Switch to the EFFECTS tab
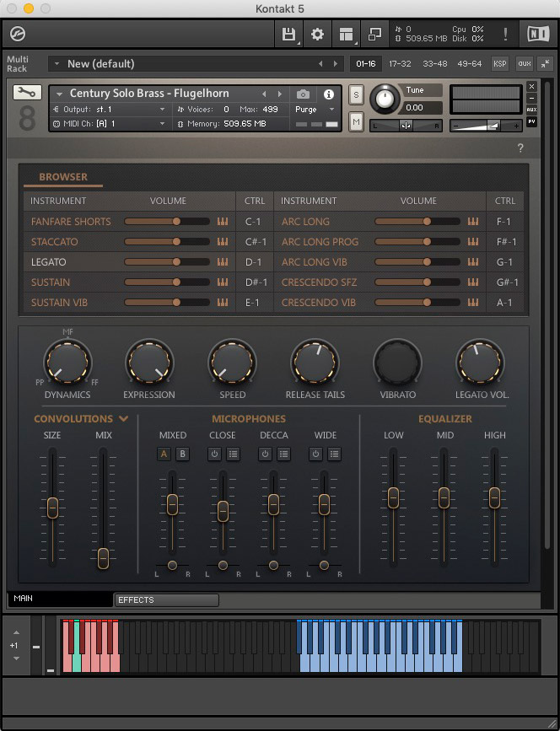The width and height of the screenshot is (560, 731). 166,600
